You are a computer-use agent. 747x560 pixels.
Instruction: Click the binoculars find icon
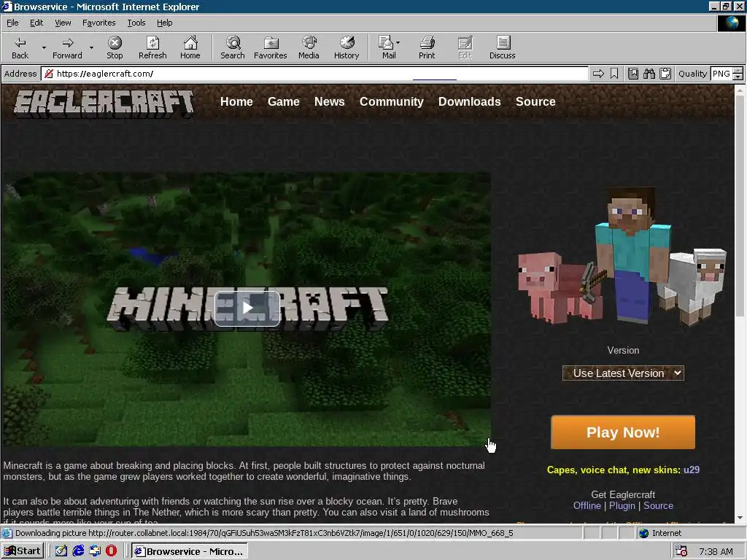click(649, 74)
